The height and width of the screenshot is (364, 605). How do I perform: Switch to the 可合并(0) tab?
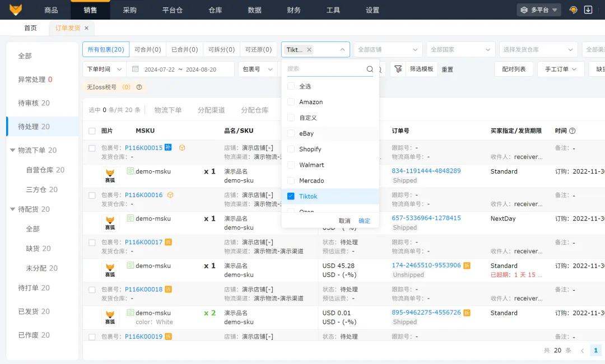148,49
